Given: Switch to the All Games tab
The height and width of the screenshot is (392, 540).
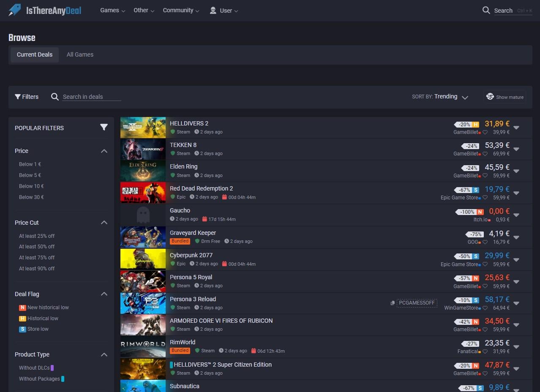Looking at the screenshot, I should (79, 54).
